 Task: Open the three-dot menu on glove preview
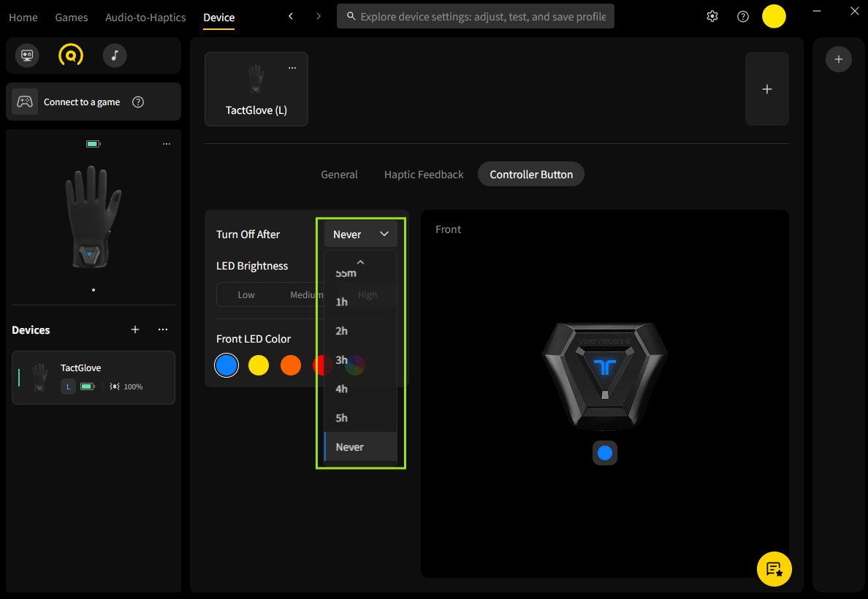167,144
